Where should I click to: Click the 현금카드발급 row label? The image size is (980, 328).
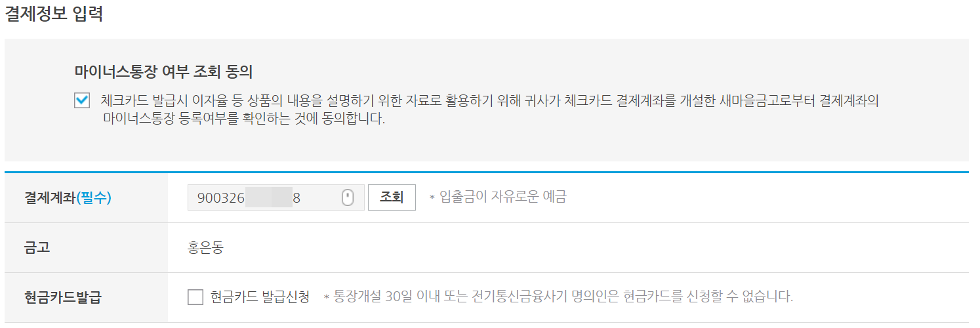pyautogui.click(x=63, y=297)
